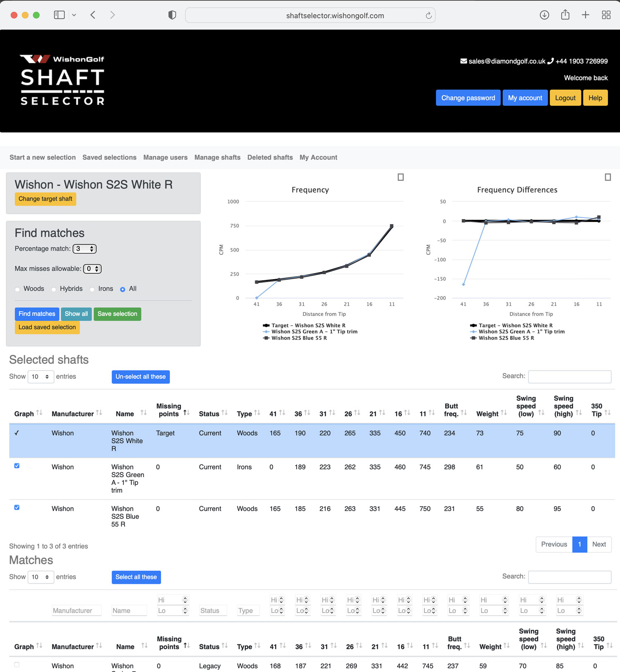Open the Safari downloads icon

click(x=544, y=15)
